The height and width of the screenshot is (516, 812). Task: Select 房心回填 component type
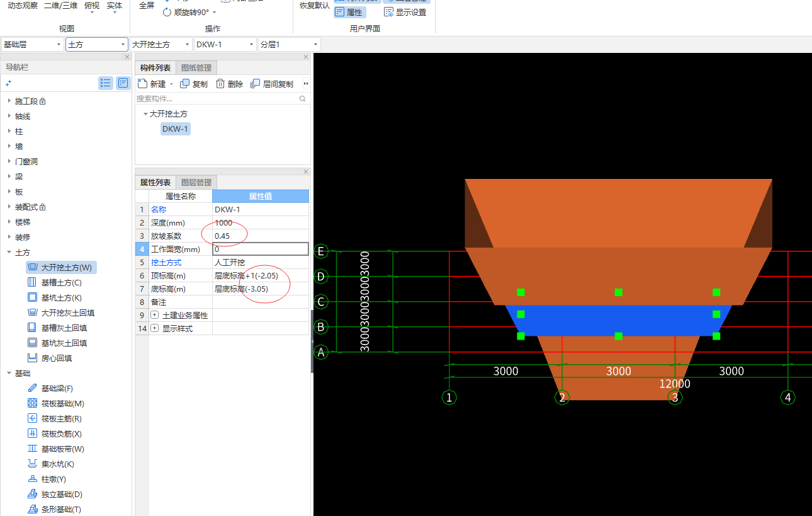(x=50, y=358)
